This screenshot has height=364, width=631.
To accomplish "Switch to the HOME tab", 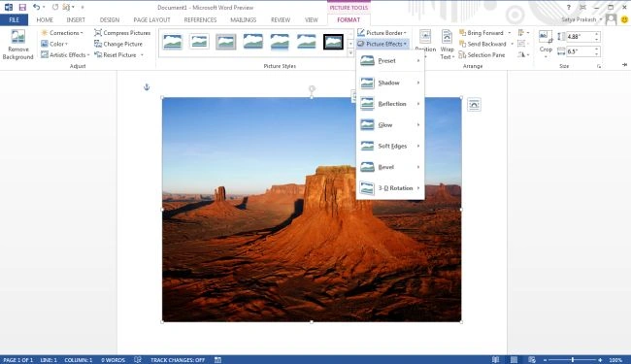I will pos(45,19).
